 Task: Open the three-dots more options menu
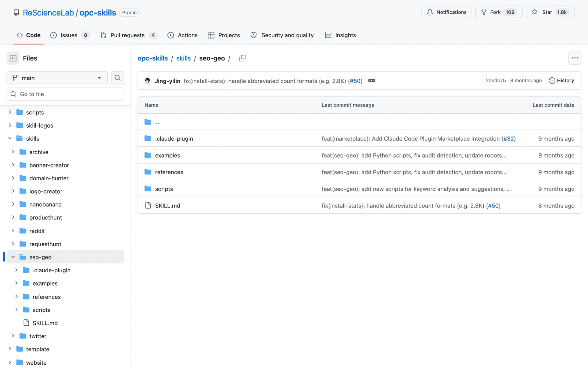click(575, 58)
